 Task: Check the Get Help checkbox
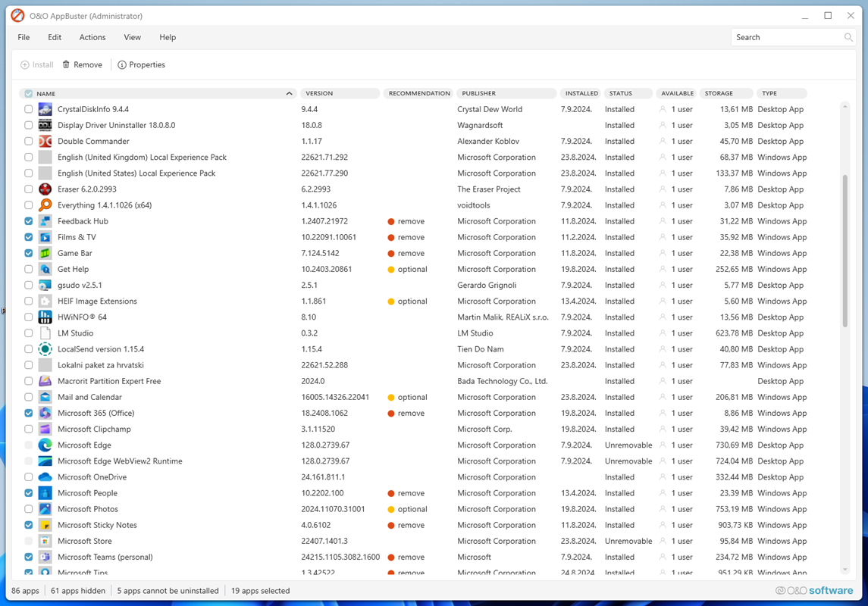[29, 269]
